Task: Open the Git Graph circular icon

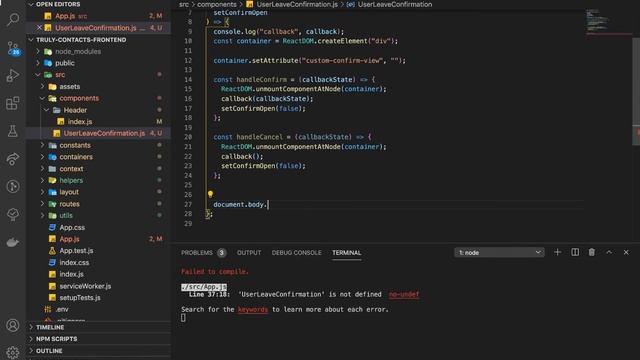Action: (13, 187)
